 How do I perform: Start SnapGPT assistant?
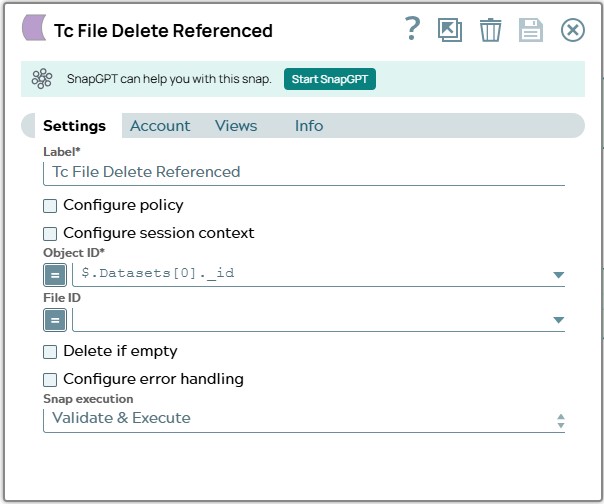click(x=330, y=79)
